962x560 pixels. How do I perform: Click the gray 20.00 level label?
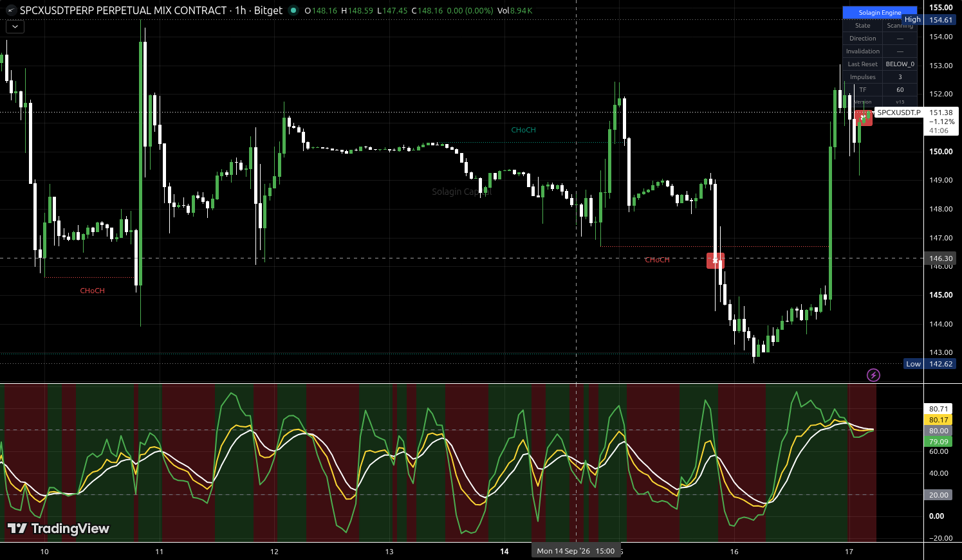coord(939,495)
